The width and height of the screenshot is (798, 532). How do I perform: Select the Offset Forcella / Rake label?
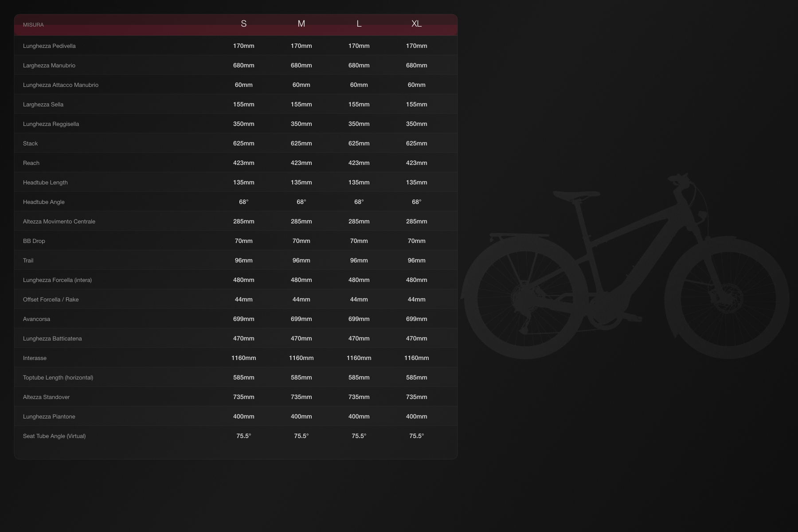[51, 300]
